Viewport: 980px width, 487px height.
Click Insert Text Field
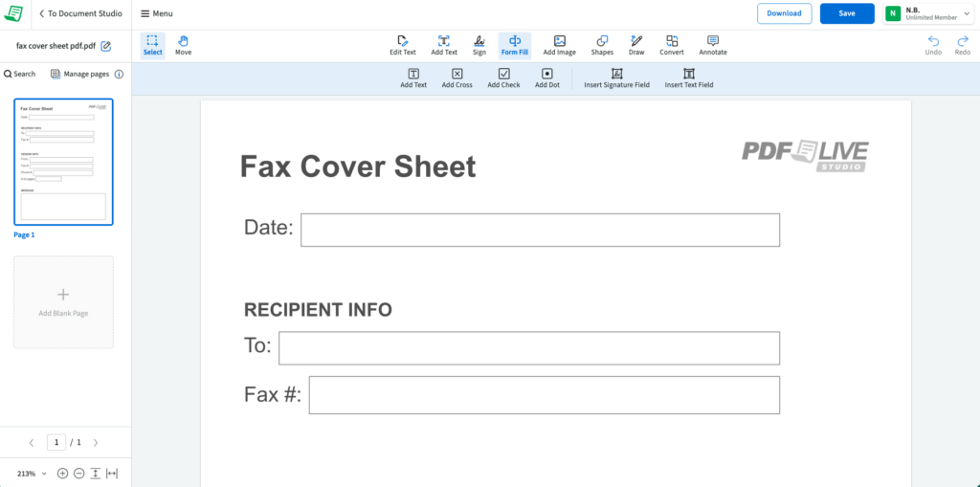[689, 78]
